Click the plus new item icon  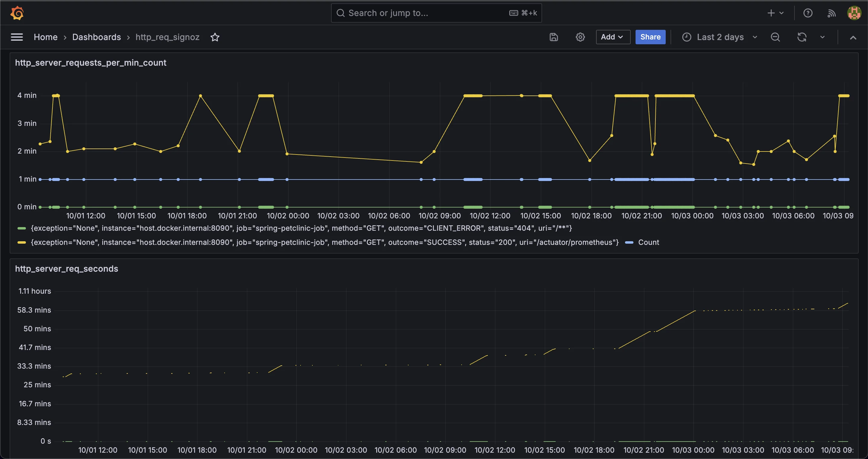click(x=771, y=13)
